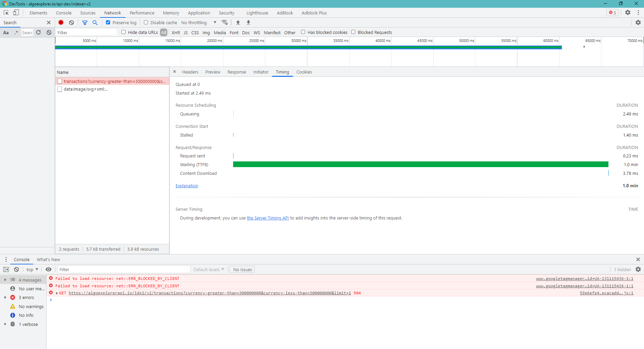Screen dimensions: 644x349
Task: Select the inspect element picker icon
Action: click(6, 13)
